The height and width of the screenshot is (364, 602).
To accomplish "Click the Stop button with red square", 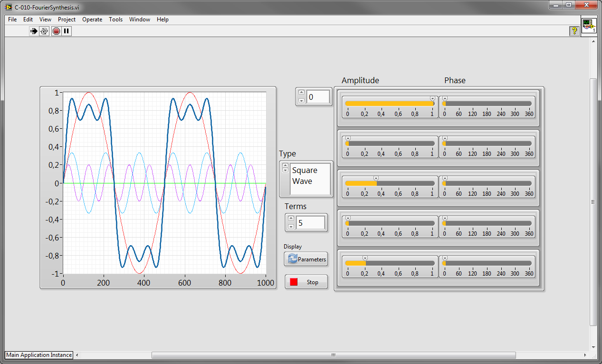I will (306, 282).
